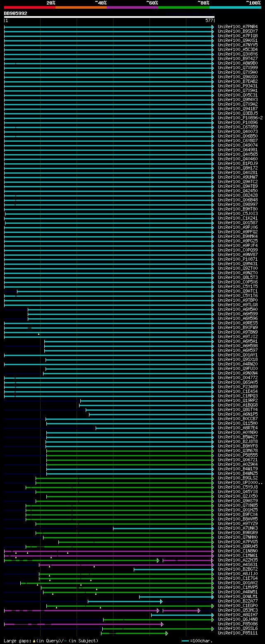Screen dimensions: 265x644
Task: Click the UniRef100_Q9SSL6 entry
Action: (238, 629)
